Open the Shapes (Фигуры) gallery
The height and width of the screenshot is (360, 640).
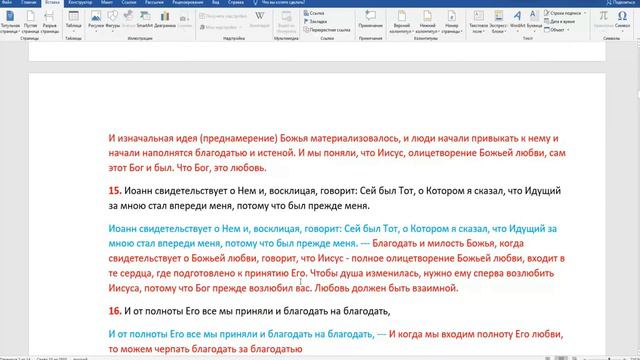pyautogui.click(x=112, y=21)
